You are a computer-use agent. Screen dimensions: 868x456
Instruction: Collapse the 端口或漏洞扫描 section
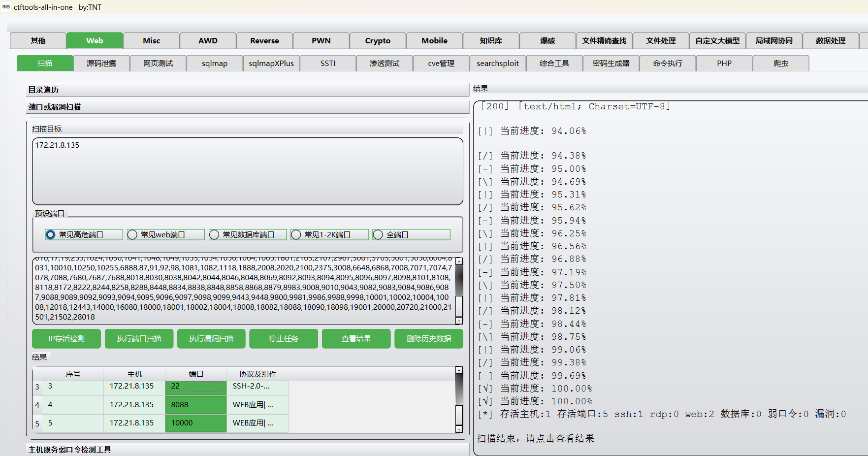pyautogui.click(x=247, y=107)
